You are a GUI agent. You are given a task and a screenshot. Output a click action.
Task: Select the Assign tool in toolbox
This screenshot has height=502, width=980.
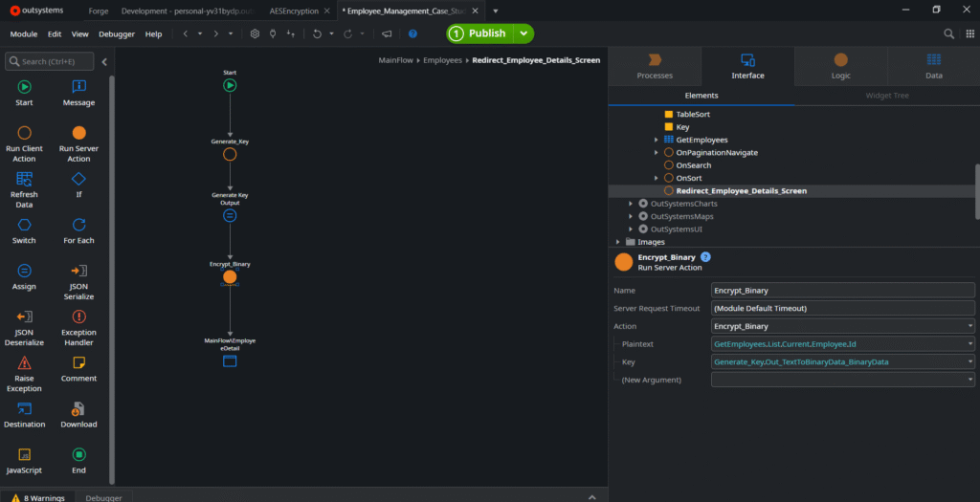24,278
